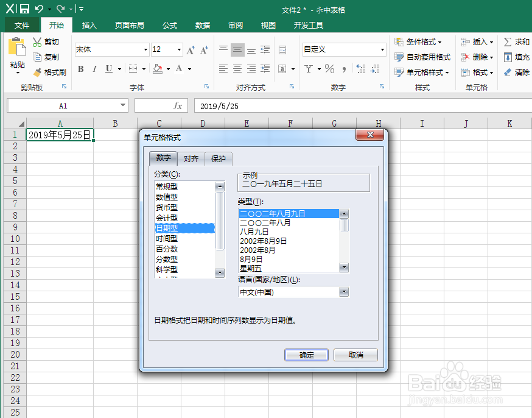Switch to the Formulas (公式) tab
Image resolution: width=532 pixels, height=418 pixels.
coord(170,25)
